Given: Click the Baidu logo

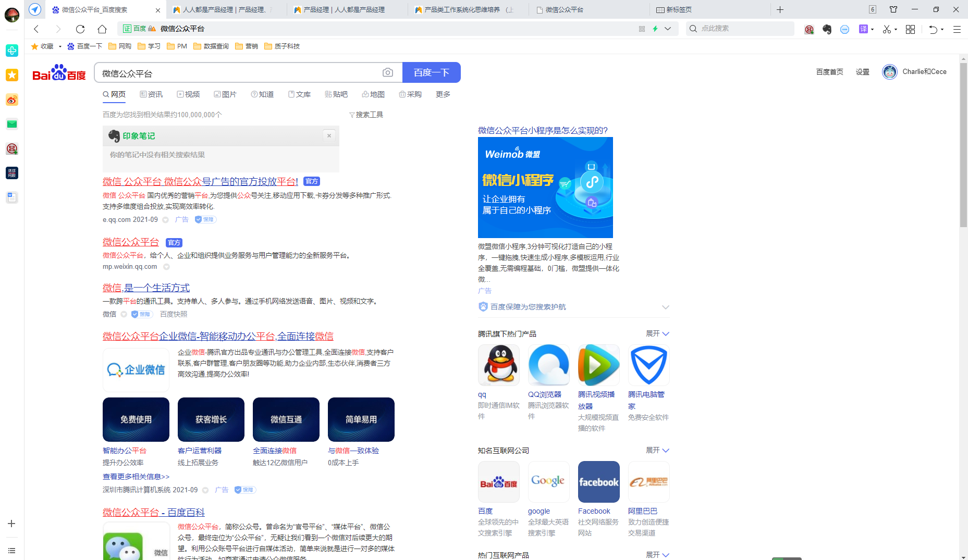Looking at the screenshot, I should pyautogui.click(x=59, y=72).
